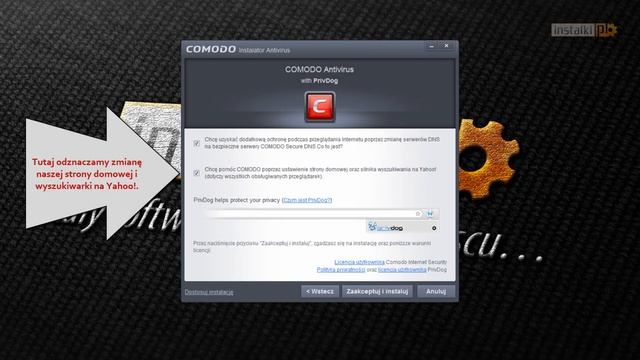This screenshot has height=360, width=640.
Task: Click 'PrivDog helps protect your privacy' text
Action: click(x=237, y=200)
